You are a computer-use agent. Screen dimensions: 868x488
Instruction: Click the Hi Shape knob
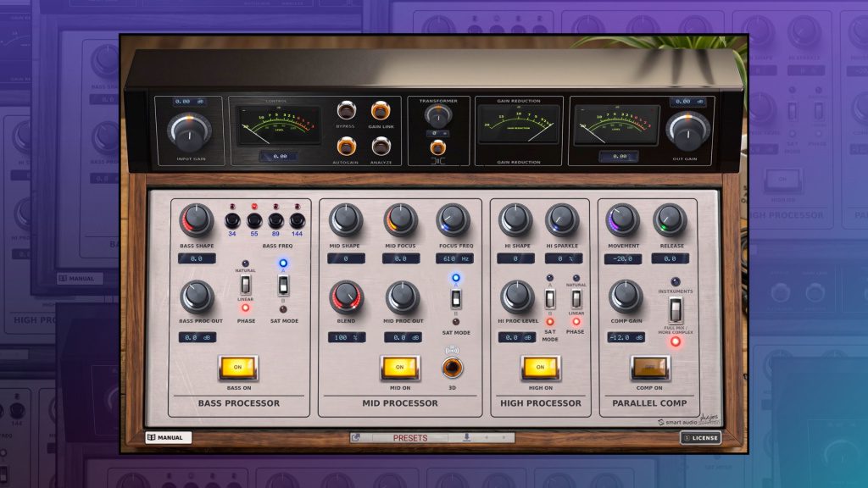515,220
